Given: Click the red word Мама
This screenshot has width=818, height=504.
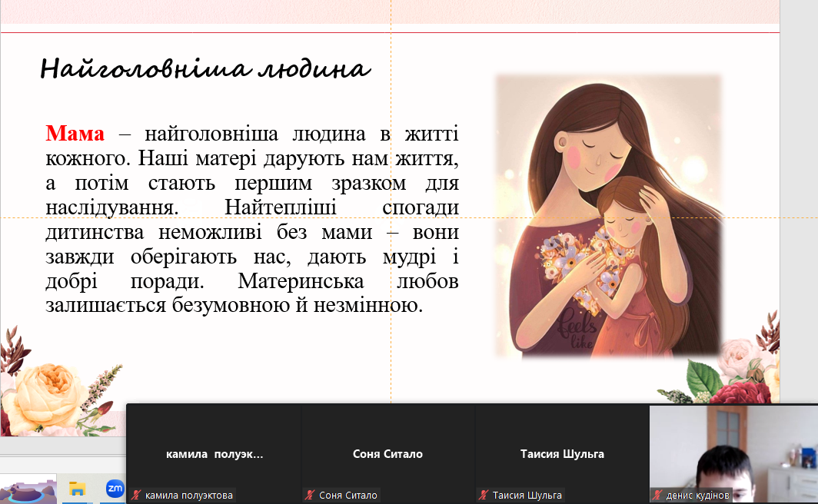Looking at the screenshot, I should (75, 134).
